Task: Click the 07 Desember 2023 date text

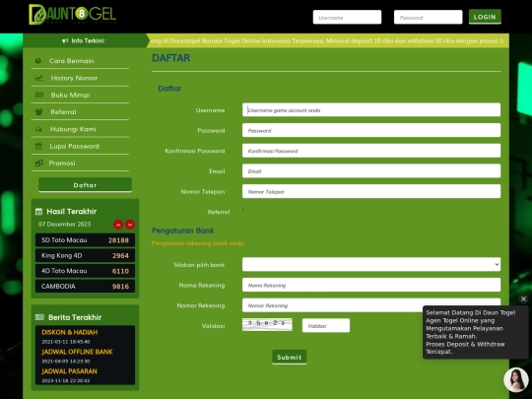Action: pos(64,224)
